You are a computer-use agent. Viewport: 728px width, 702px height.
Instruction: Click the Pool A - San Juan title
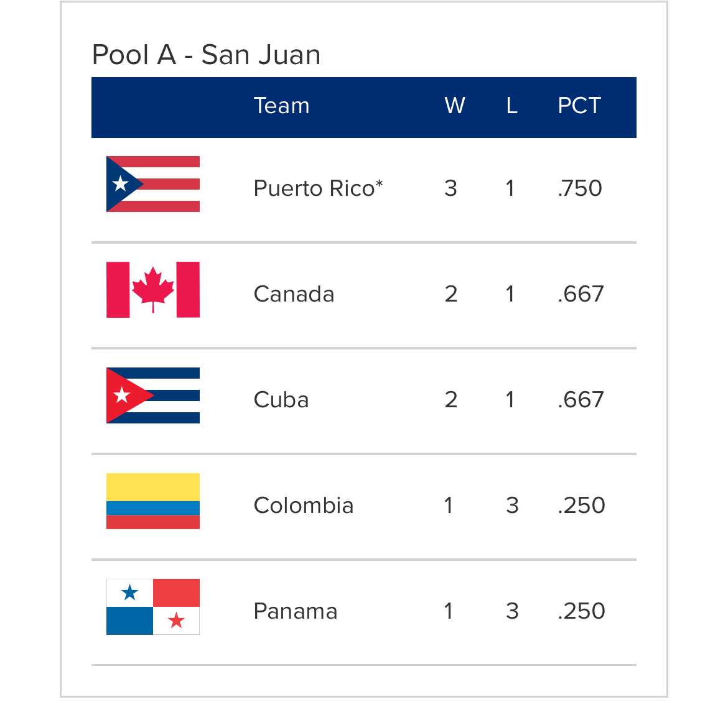coord(206,55)
